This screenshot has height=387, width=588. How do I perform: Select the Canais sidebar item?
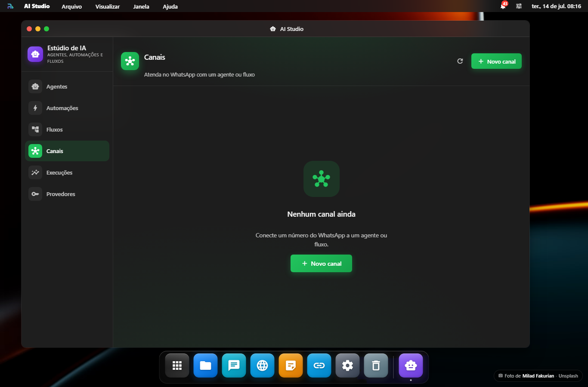[x=67, y=151]
